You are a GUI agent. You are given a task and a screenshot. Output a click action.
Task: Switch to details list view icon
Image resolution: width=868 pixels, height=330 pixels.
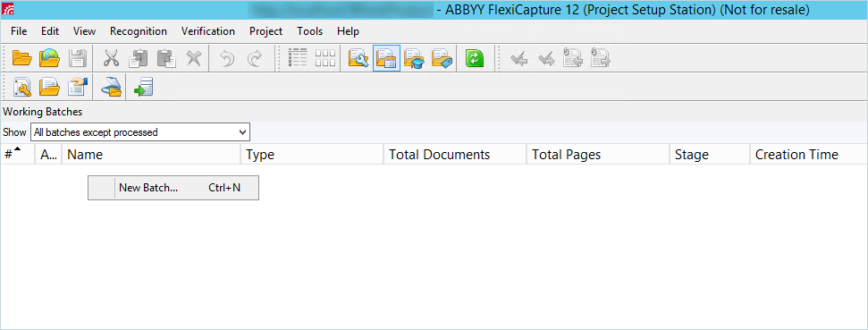point(298,58)
